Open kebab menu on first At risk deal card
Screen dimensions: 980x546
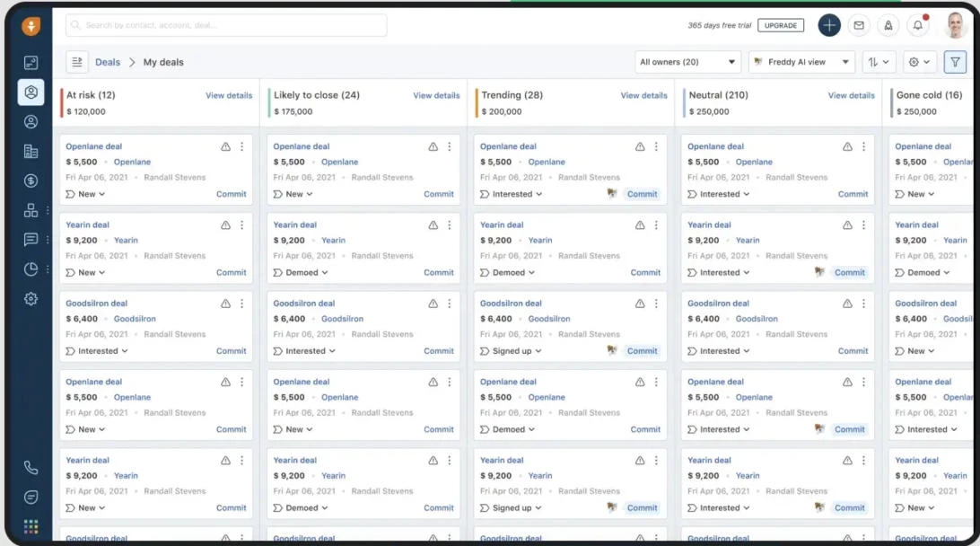242,146
